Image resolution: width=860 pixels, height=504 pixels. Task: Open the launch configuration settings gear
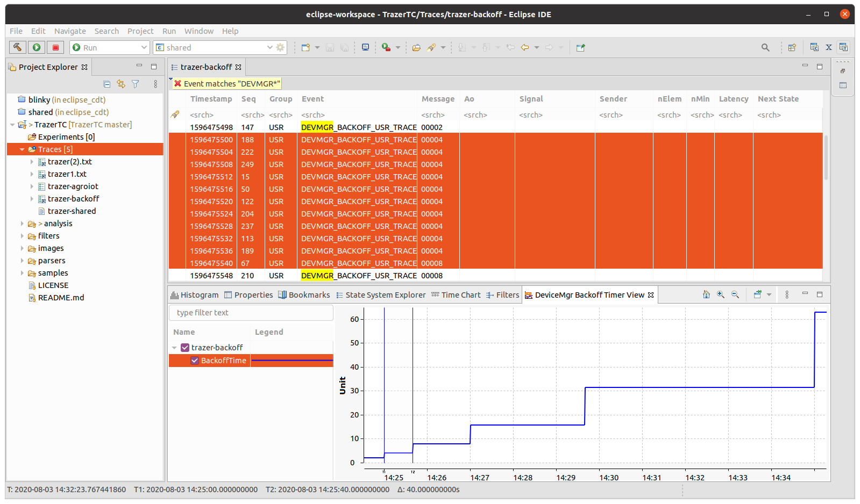click(280, 47)
